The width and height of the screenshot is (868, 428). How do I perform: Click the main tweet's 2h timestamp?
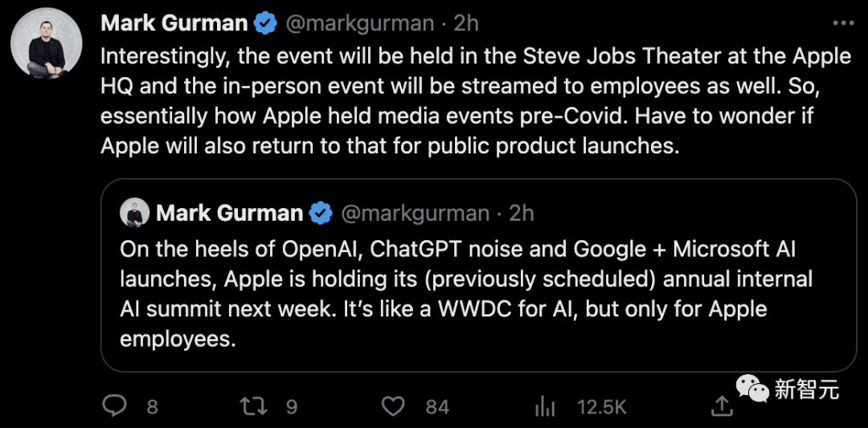pos(466,23)
